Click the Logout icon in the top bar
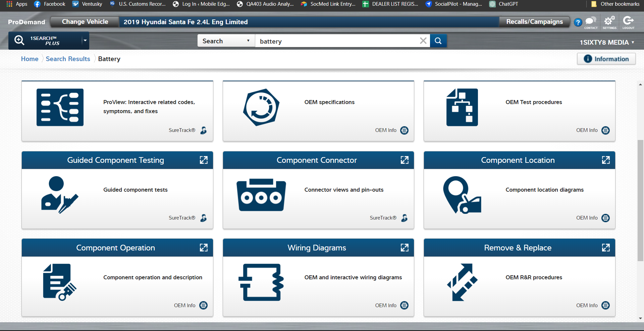644x331 pixels. [628, 21]
